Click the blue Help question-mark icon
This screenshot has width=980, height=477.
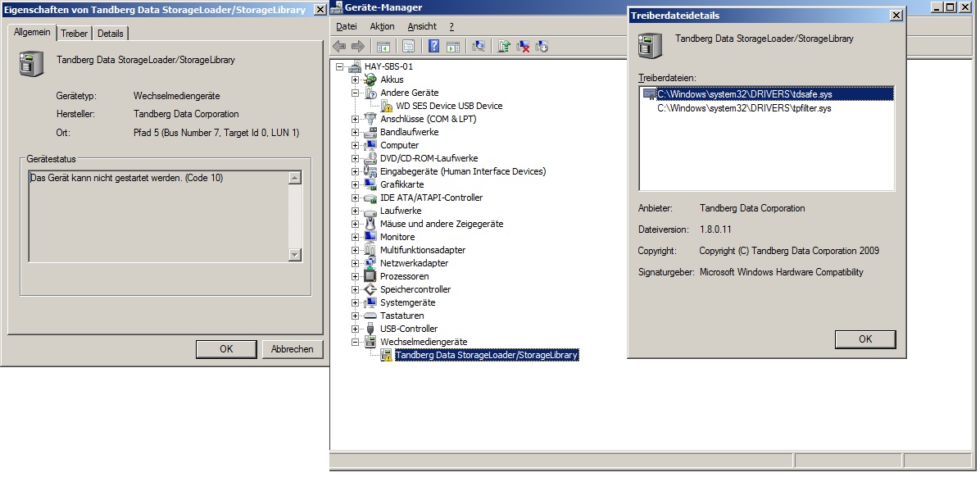click(434, 46)
